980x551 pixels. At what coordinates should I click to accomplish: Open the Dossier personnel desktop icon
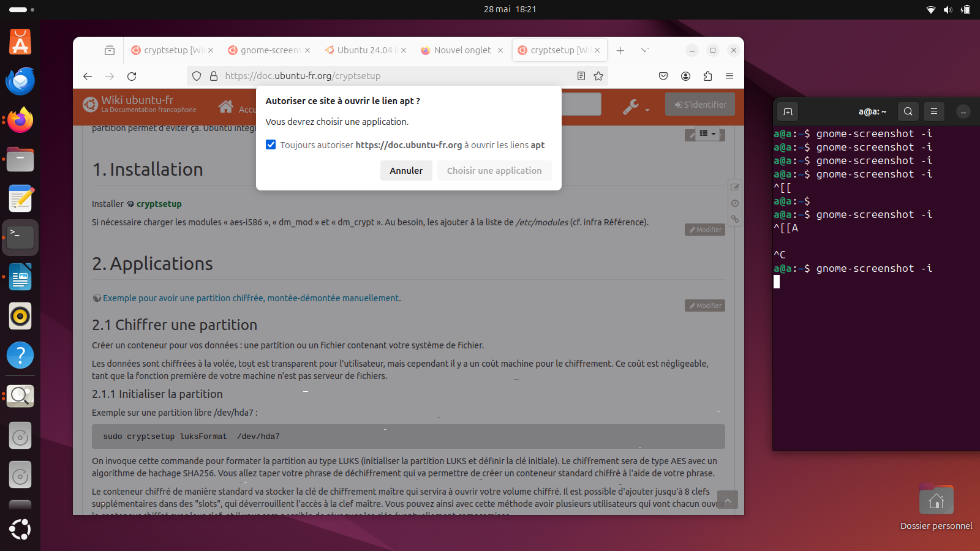point(936,507)
